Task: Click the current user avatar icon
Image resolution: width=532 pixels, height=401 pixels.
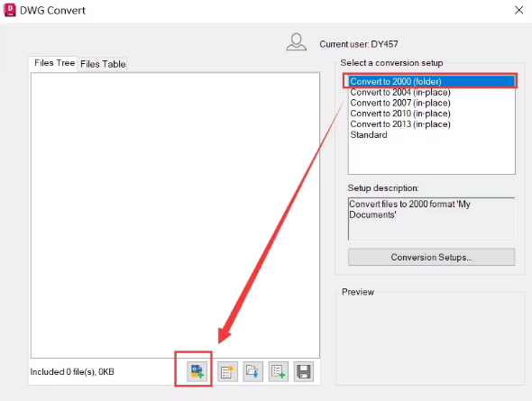Action: coord(296,42)
